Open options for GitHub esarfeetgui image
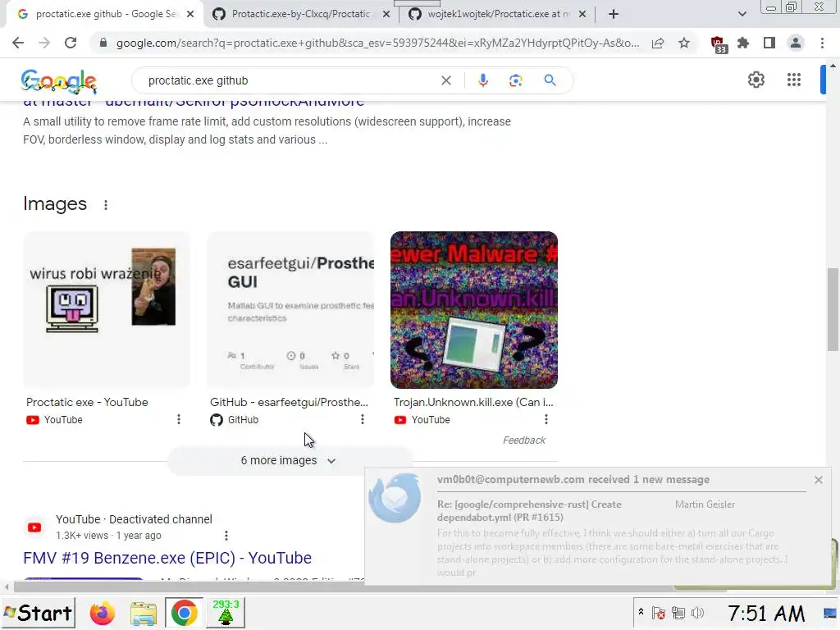This screenshot has width=840, height=630. (362, 419)
